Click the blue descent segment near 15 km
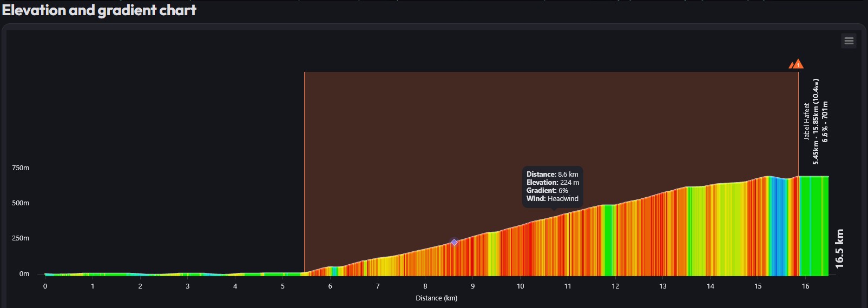 click(x=777, y=227)
